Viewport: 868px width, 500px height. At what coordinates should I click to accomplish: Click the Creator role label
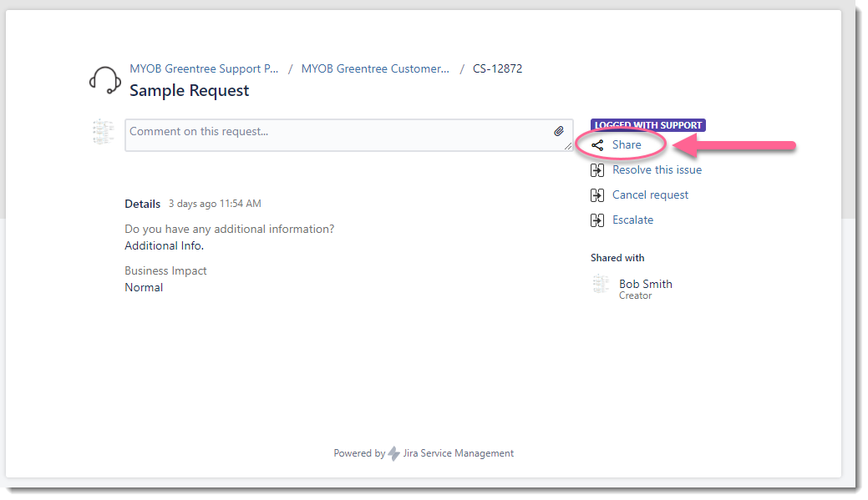point(636,295)
